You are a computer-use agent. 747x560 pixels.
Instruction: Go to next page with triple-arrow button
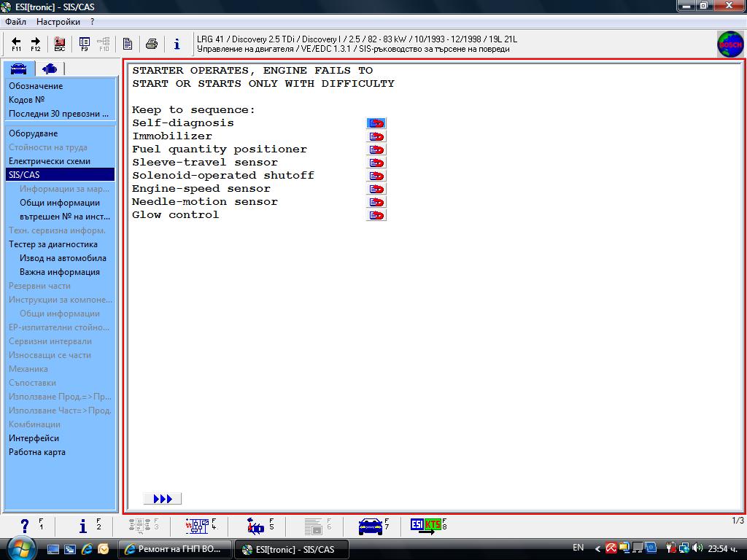pyautogui.click(x=163, y=499)
